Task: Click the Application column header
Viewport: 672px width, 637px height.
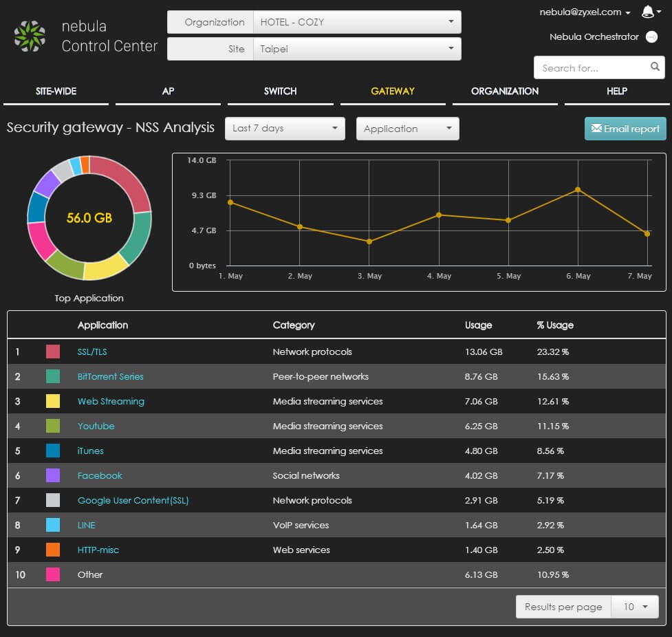Action: pyautogui.click(x=103, y=325)
